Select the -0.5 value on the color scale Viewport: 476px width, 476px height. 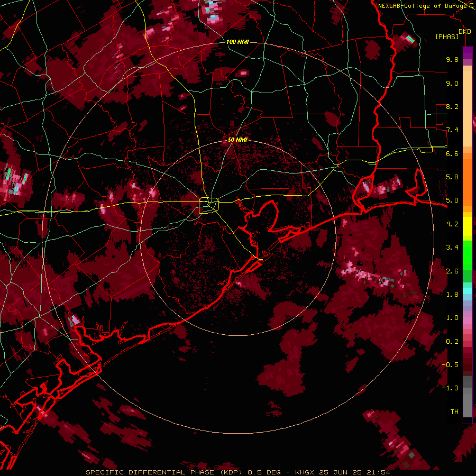(451, 364)
